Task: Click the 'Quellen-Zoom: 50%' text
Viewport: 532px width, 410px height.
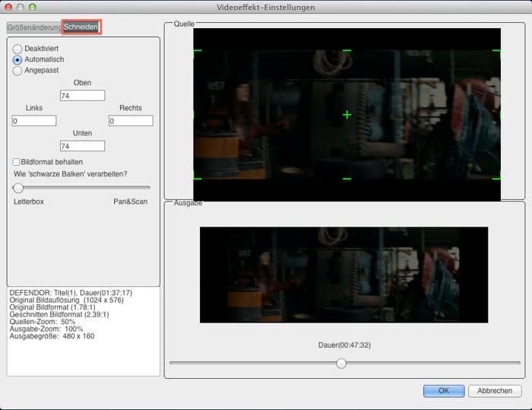Action: [x=42, y=322]
